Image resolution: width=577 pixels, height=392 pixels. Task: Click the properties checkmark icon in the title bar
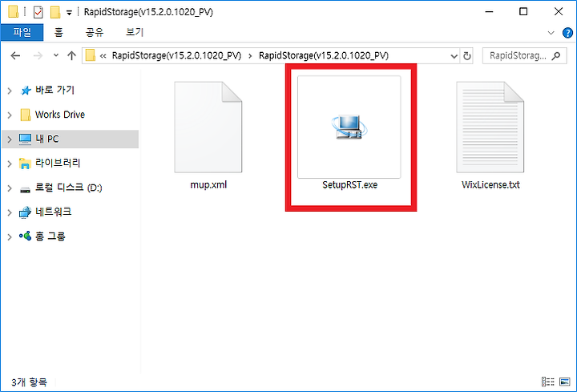[x=38, y=12]
